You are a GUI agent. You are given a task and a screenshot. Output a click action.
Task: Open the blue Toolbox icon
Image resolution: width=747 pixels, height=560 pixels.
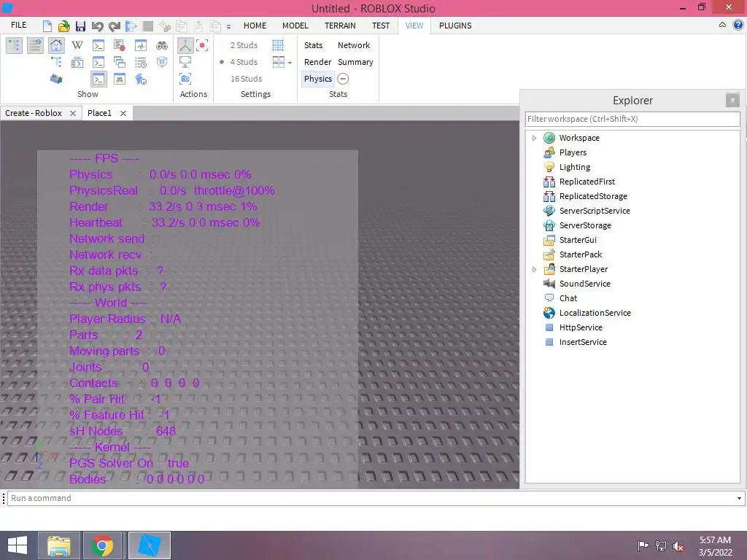[x=55, y=79]
